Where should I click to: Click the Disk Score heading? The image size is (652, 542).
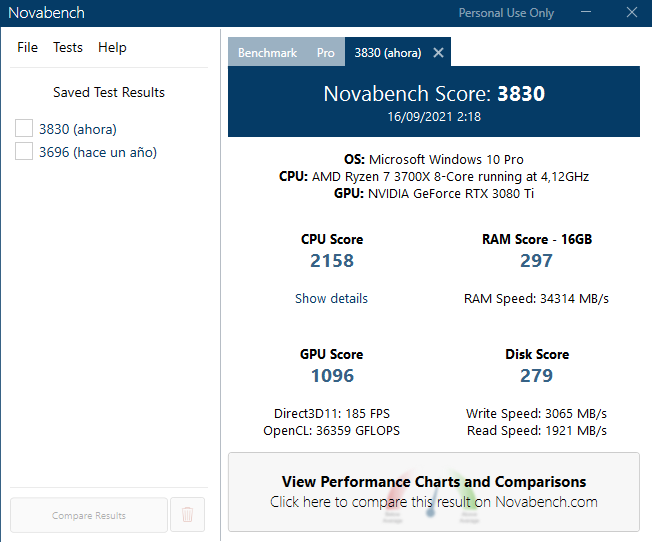click(x=537, y=354)
